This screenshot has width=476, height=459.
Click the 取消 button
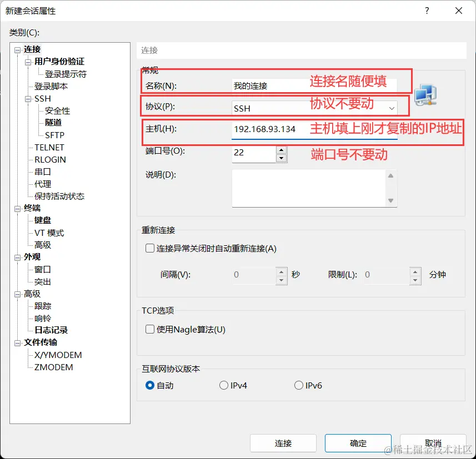433,443
